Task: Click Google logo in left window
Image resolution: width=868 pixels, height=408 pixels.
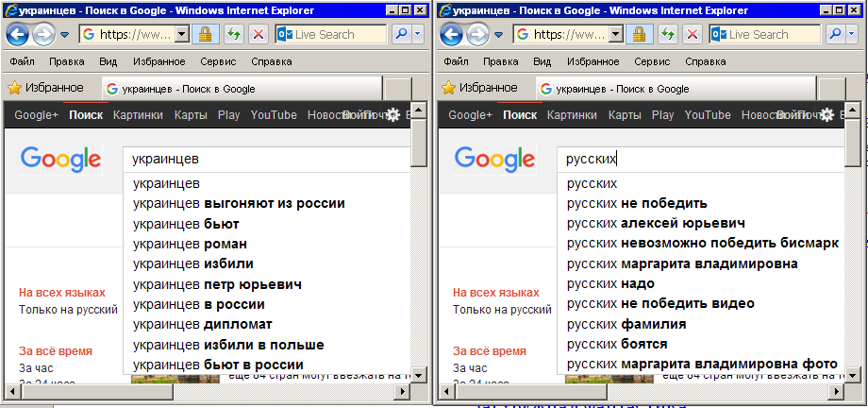Action: pyautogui.click(x=61, y=160)
